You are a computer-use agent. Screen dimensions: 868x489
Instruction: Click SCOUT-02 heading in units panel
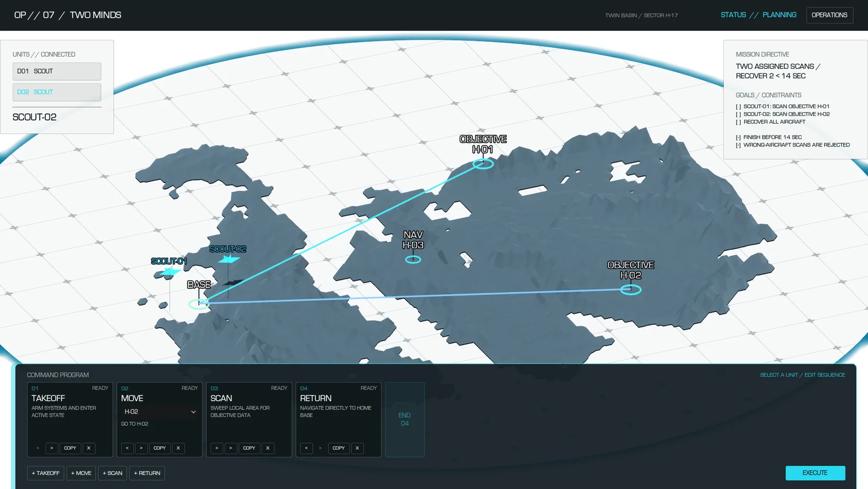coord(35,117)
